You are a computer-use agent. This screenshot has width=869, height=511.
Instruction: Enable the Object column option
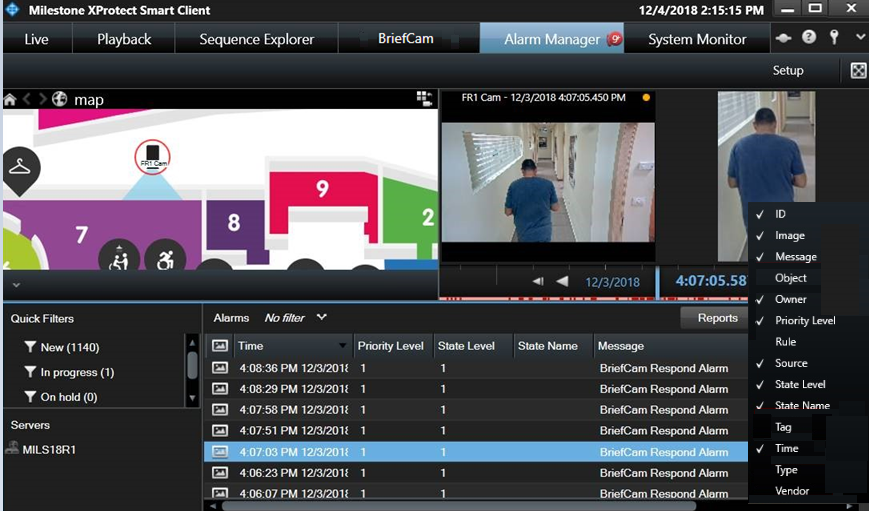click(x=790, y=278)
